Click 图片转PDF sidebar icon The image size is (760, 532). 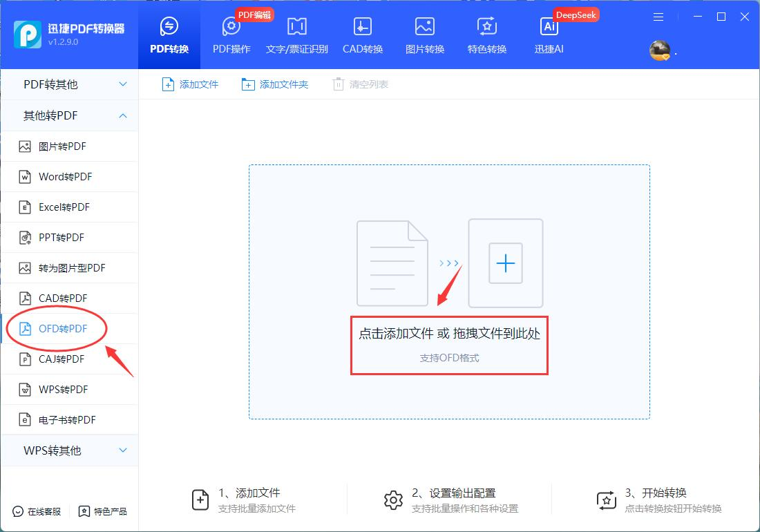tap(25, 146)
